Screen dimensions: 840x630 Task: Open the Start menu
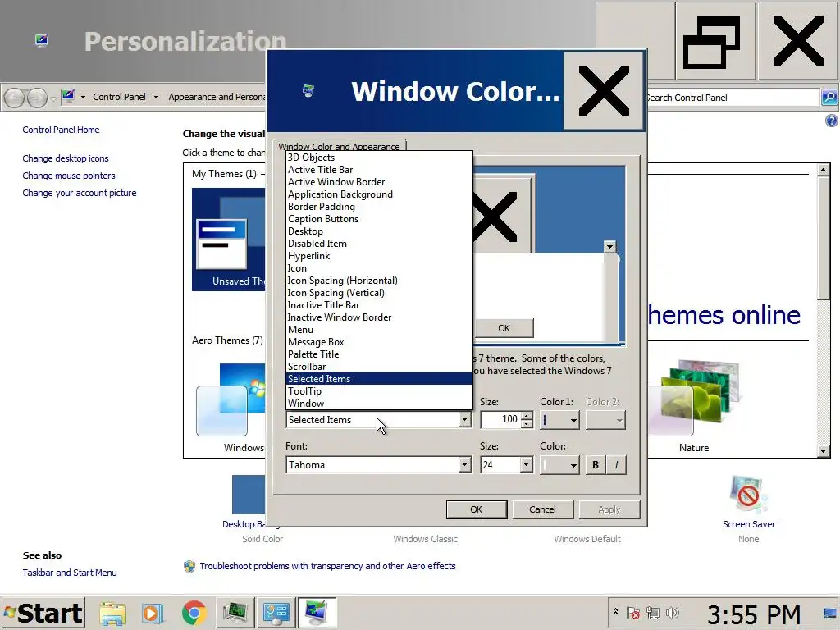pyautogui.click(x=43, y=613)
